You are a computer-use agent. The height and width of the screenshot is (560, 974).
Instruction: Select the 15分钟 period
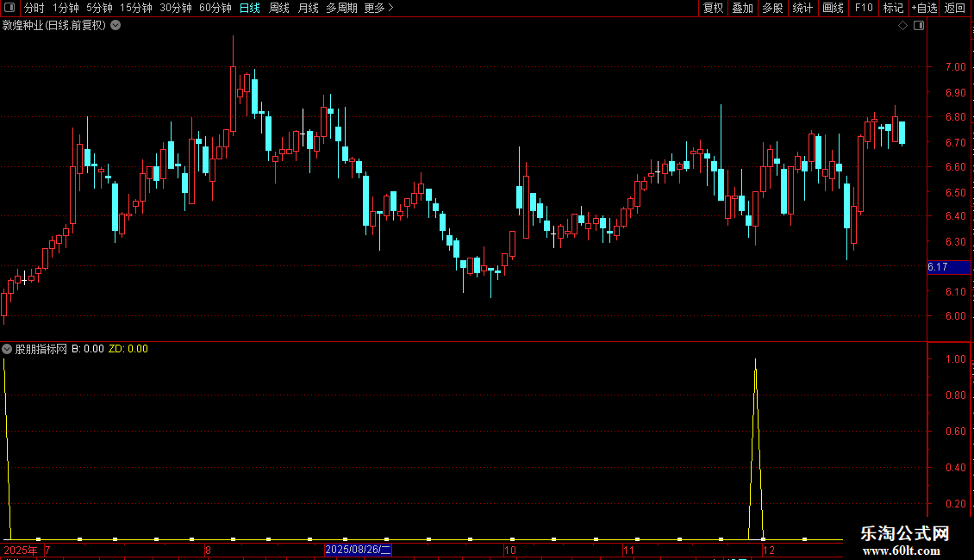point(135,8)
